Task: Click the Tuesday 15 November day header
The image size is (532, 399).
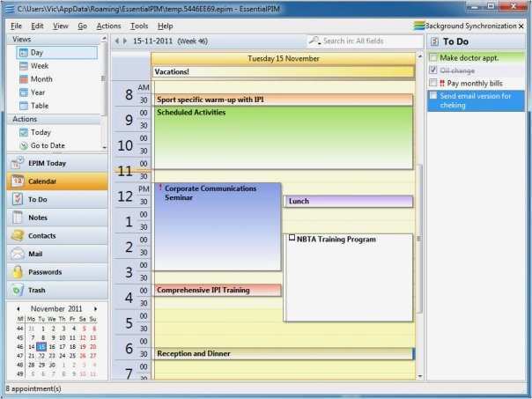Action: tap(284, 59)
